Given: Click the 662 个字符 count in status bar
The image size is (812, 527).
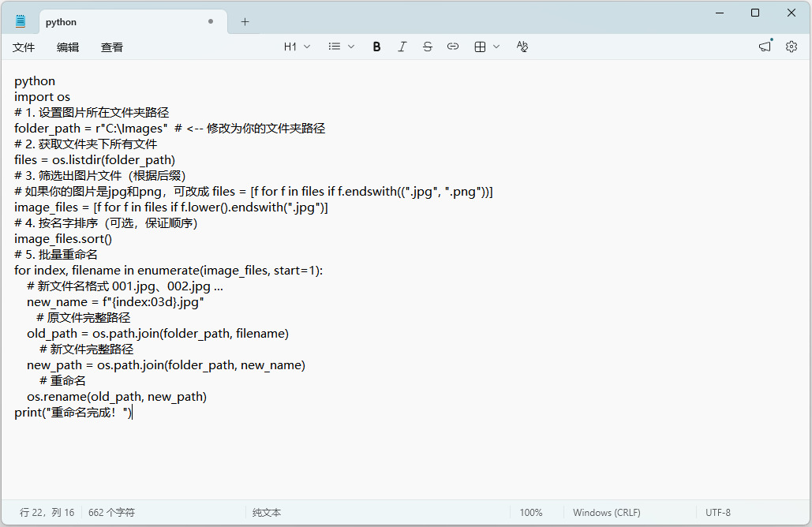Looking at the screenshot, I should (x=111, y=513).
